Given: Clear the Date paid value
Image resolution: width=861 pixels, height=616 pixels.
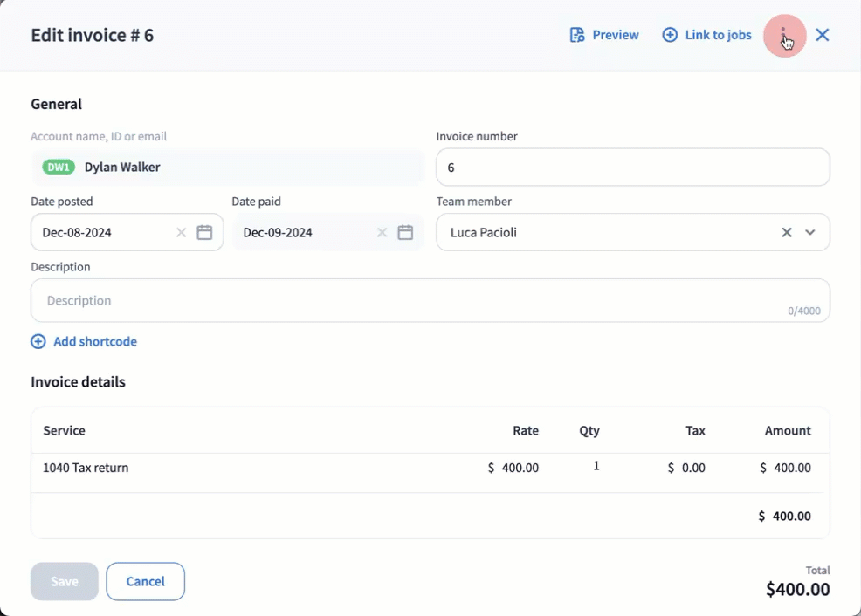Looking at the screenshot, I should [x=382, y=233].
